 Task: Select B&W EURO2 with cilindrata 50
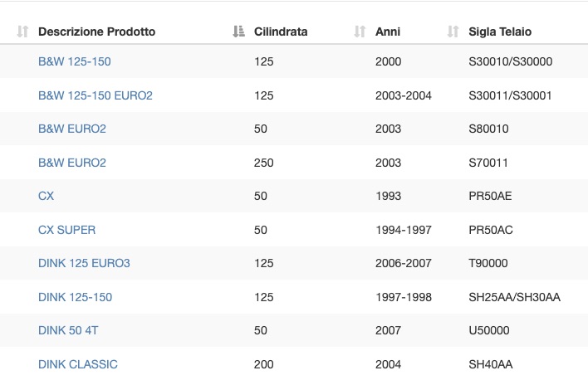tap(72, 129)
